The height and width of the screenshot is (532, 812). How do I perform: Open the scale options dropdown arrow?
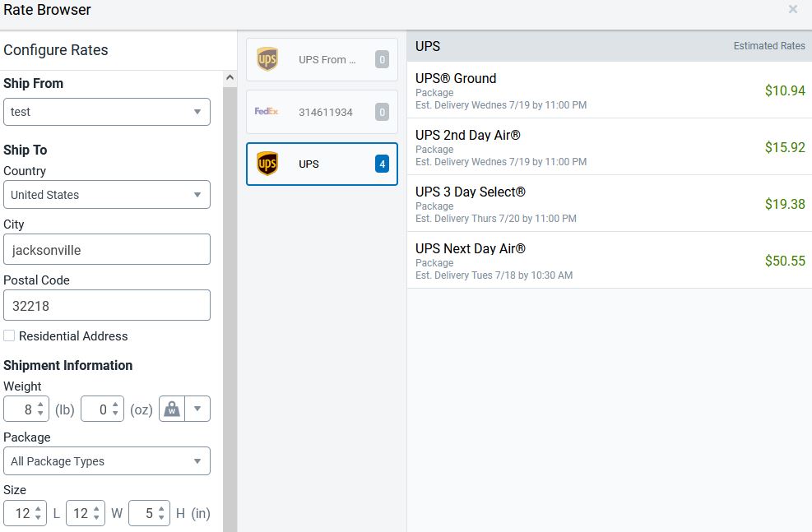(197, 409)
